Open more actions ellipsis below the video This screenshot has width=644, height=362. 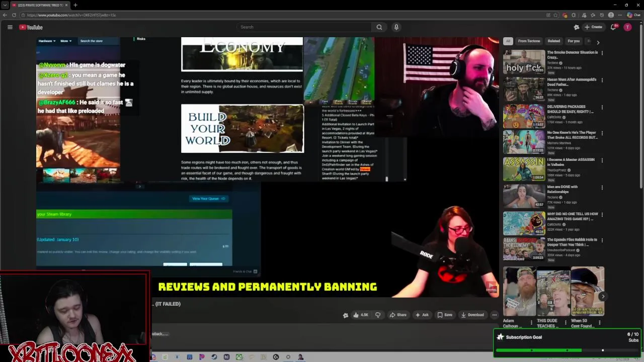click(x=494, y=315)
